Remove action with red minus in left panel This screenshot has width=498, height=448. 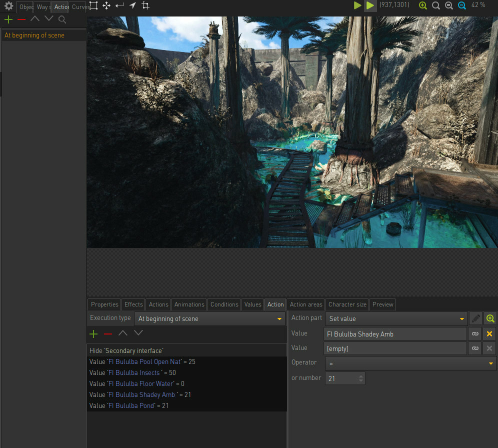point(21,19)
